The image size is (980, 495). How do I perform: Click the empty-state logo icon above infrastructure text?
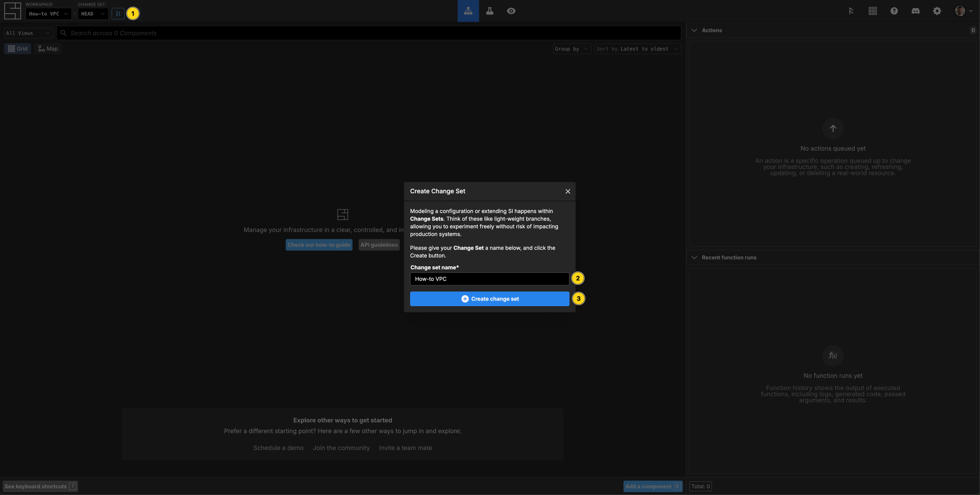(342, 214)
